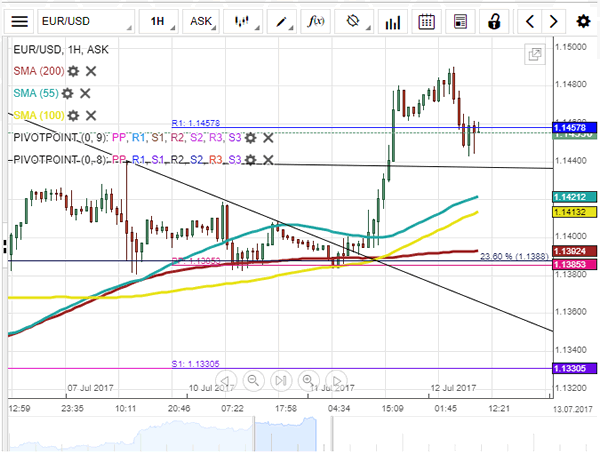Zoom out the chart
Viewport: 600px width, 455px height.
pyautogui.click(x=253, y=380)
